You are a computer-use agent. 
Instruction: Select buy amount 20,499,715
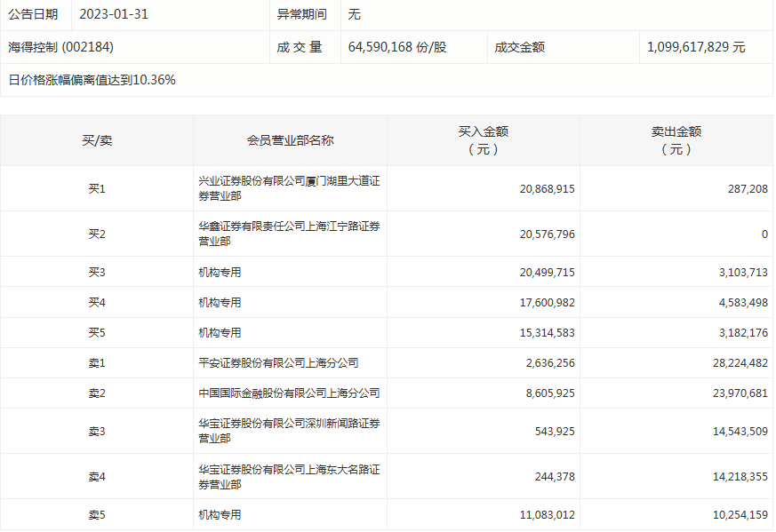[547, 273]
